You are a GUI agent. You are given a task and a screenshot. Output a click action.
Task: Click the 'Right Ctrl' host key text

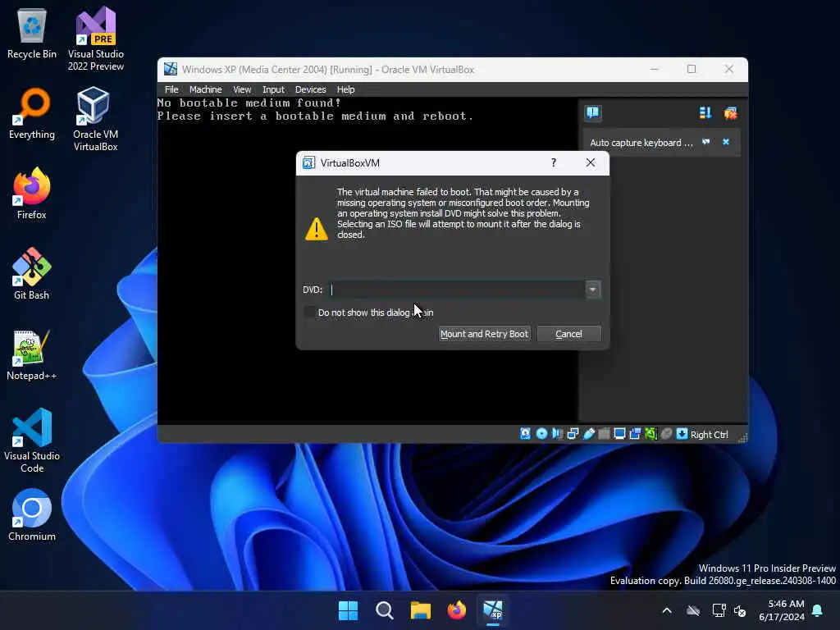point(709,435)
